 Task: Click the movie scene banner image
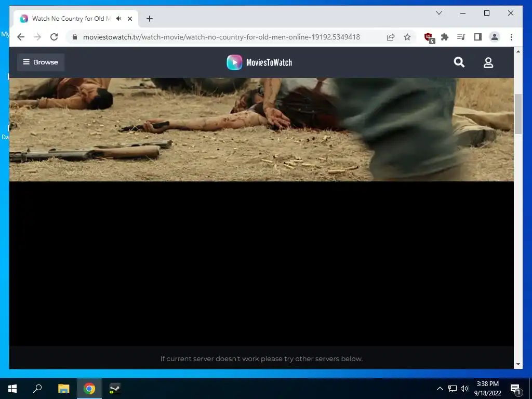[x=261, y=129]
